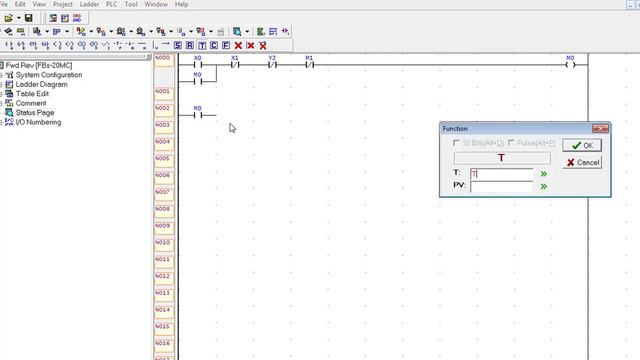640x360 pixels.
Task: Select Status Page in project tree
Action: (35, 113)
